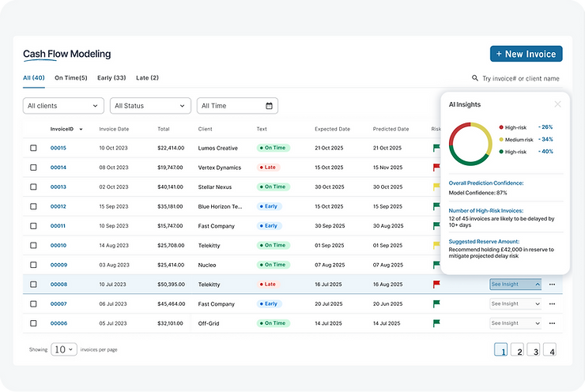The image size is (585, 392).
Task: Select the checkbox for invoice 00007
Action: point(33,303)
